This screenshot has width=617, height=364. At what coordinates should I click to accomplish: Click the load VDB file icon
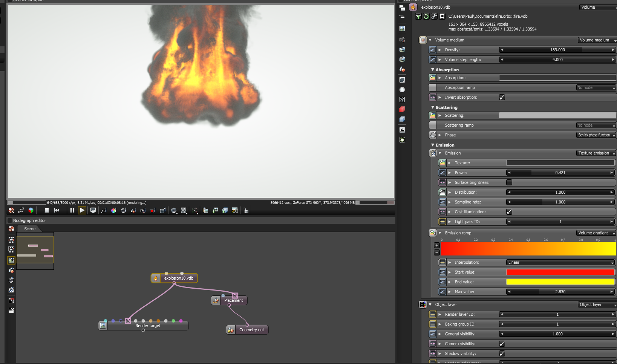tap(418, 16)
